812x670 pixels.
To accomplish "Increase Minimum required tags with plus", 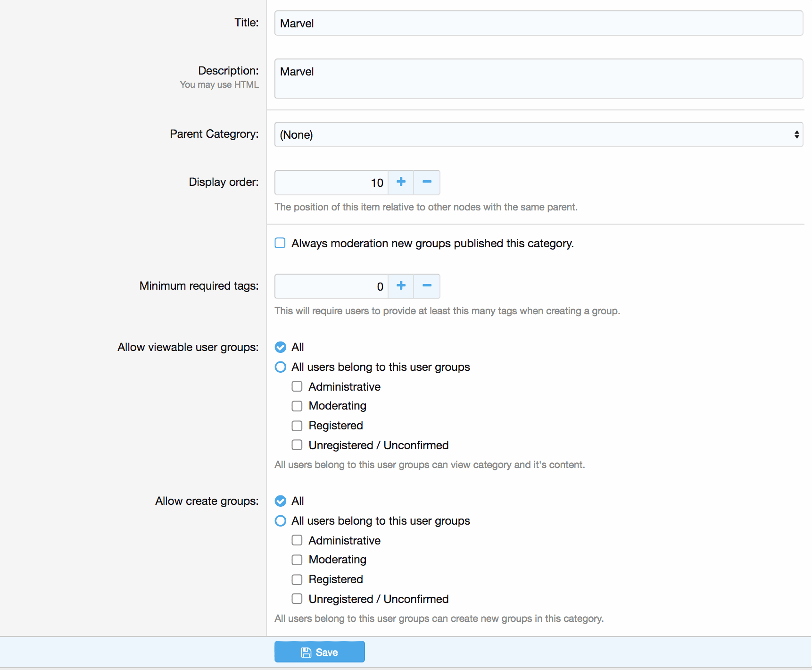I will [401, 286].
